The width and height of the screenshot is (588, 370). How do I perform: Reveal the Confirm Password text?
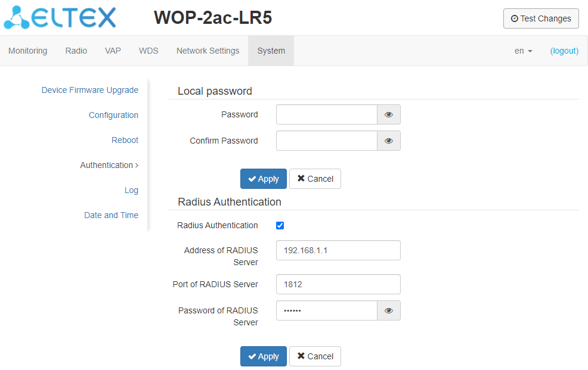[x=389, y=141]
